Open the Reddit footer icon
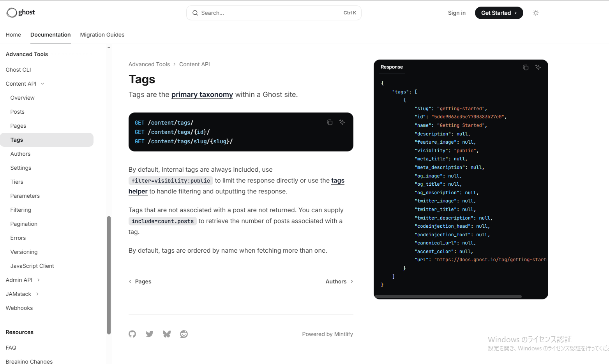The height and width of the screenshot is (364, 609). click(x=184, y=334)
